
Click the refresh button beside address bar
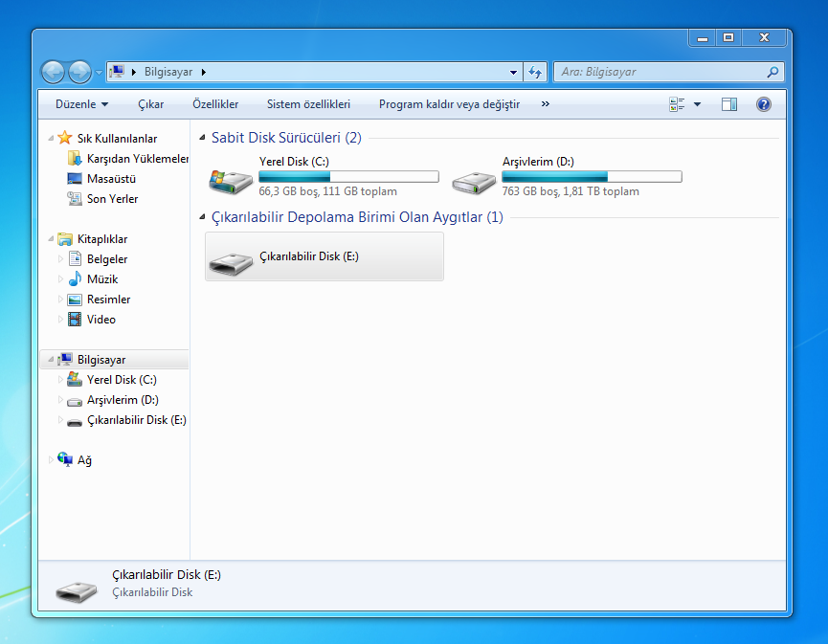point(535,72)
